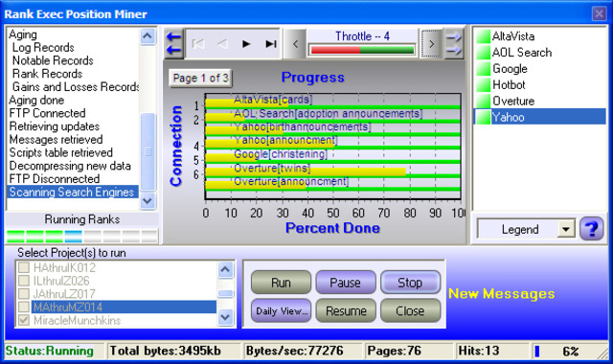Select Overture in engine list

pyautogui.click(x=513, y=101)
